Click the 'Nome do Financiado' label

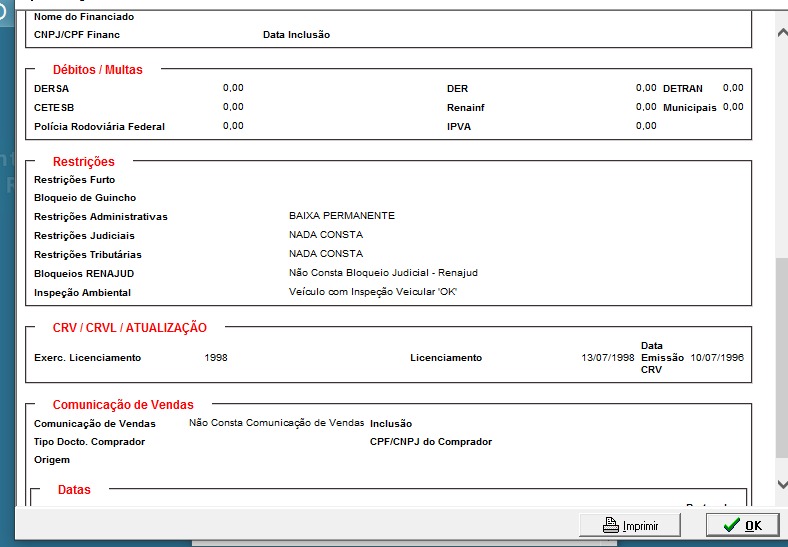[x=84, y=17]
